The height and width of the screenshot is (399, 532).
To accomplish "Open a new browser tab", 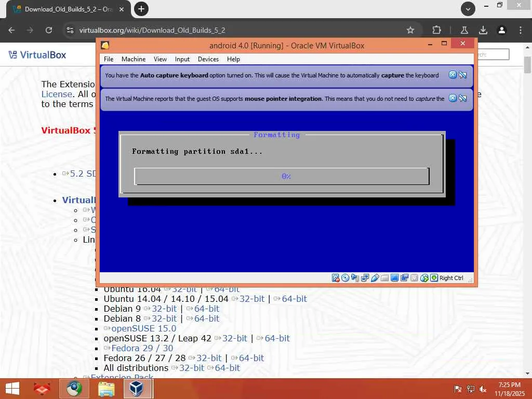I will tap(141, 9).
